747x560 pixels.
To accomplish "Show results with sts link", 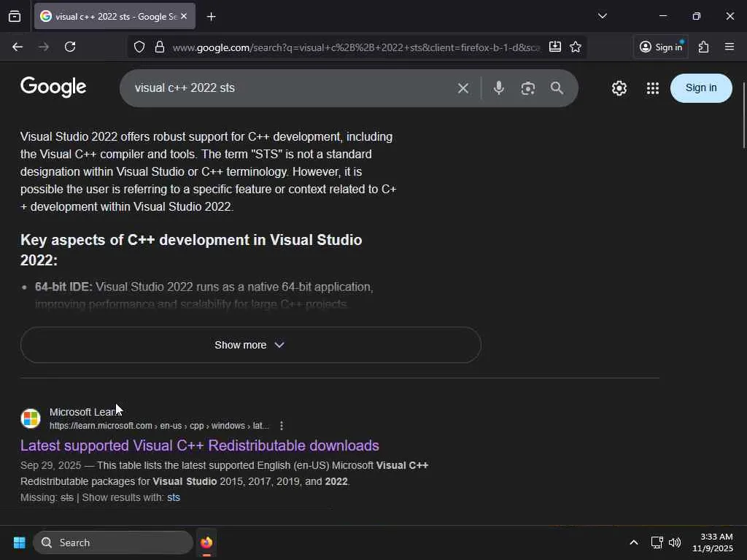I will [174, 497].
